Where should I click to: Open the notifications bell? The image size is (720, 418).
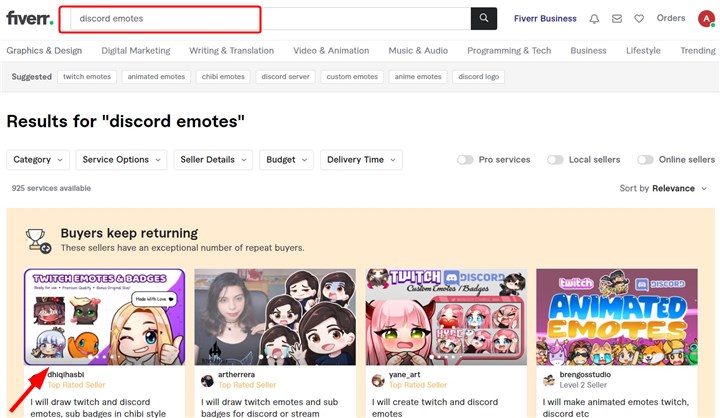tap(594, 19)
